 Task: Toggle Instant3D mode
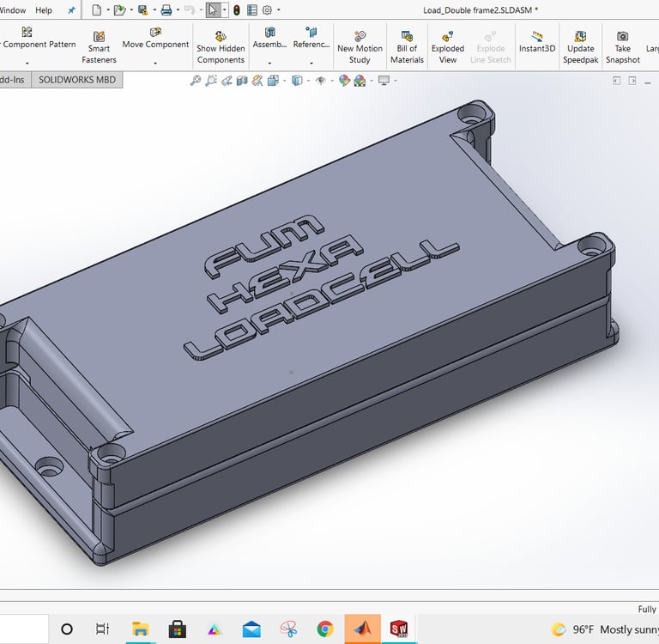click(537, 42)
